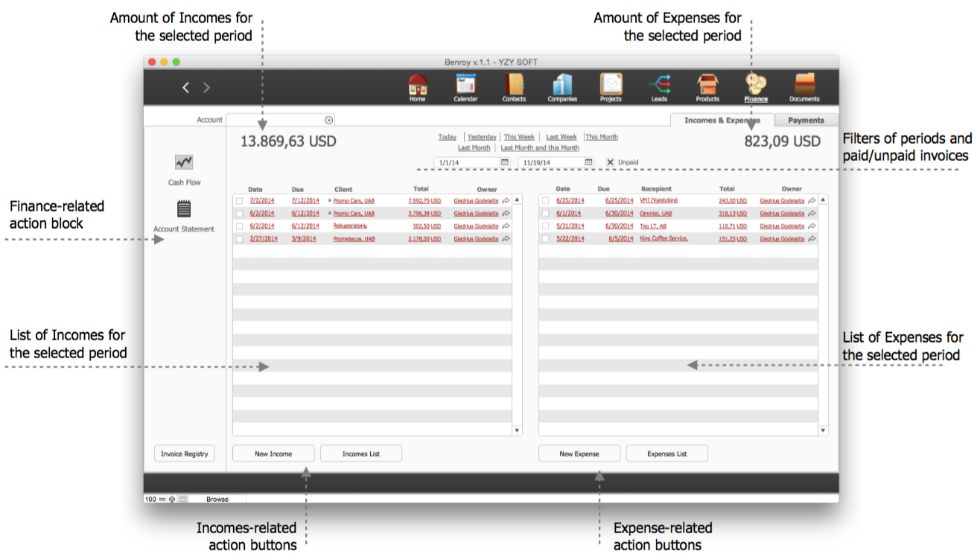Image resolution: width=980 pixels, height=560 pixels.
Task: Clear the Account field with X icon
Action: click(328, 120)
